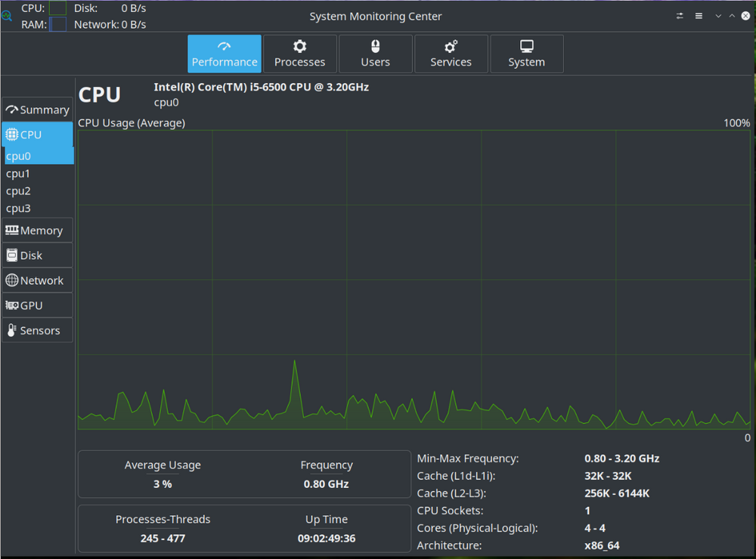The width and height of the screenshot is (756, 559).
Task: Click the CPU usage graph area
Action: click(414, 280)
